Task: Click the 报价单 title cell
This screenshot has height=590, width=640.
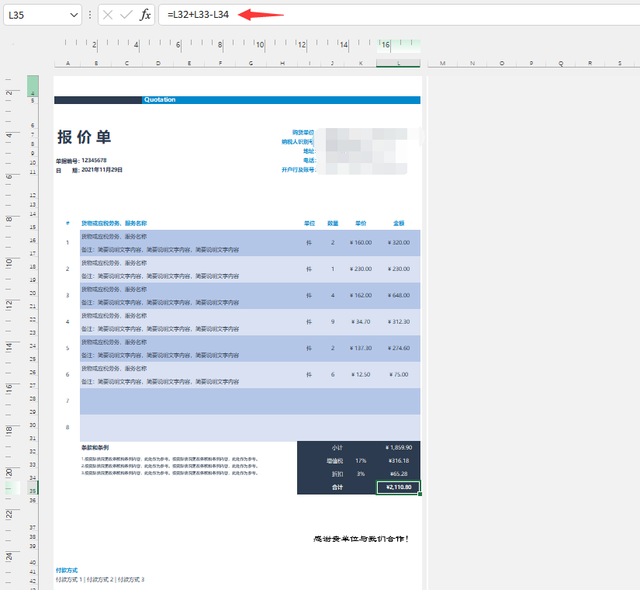Action: (x=84, y=137)
